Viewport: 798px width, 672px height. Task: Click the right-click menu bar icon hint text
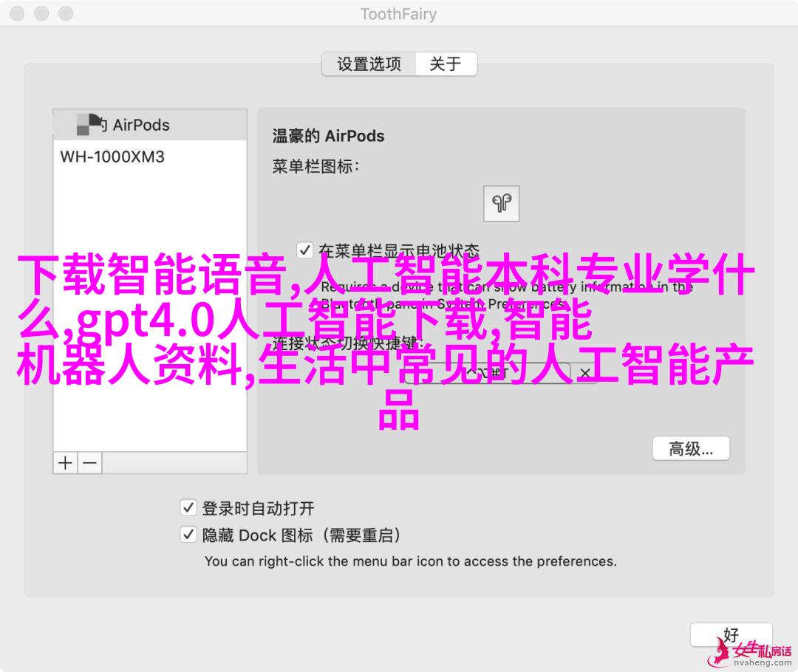click(x=411, y=561)
